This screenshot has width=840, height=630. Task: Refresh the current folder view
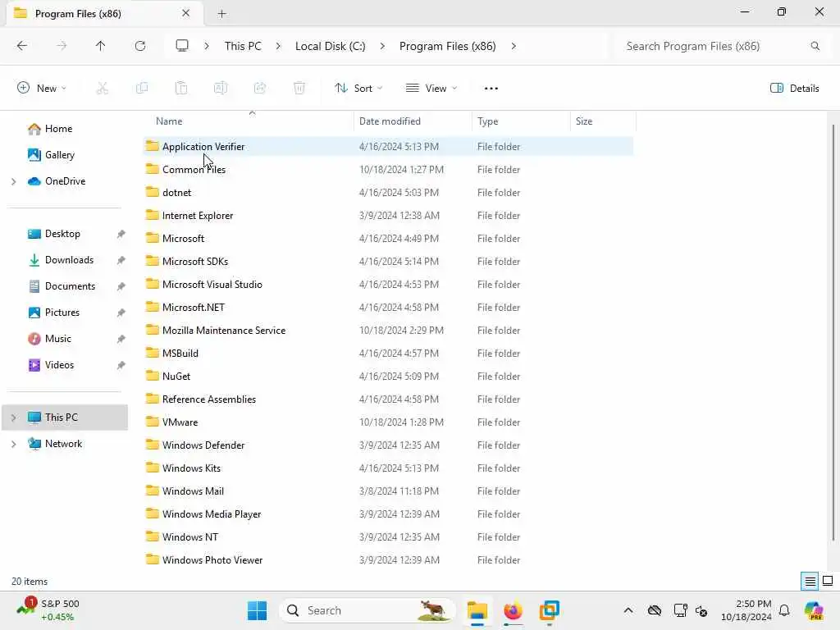coord(140,46)
